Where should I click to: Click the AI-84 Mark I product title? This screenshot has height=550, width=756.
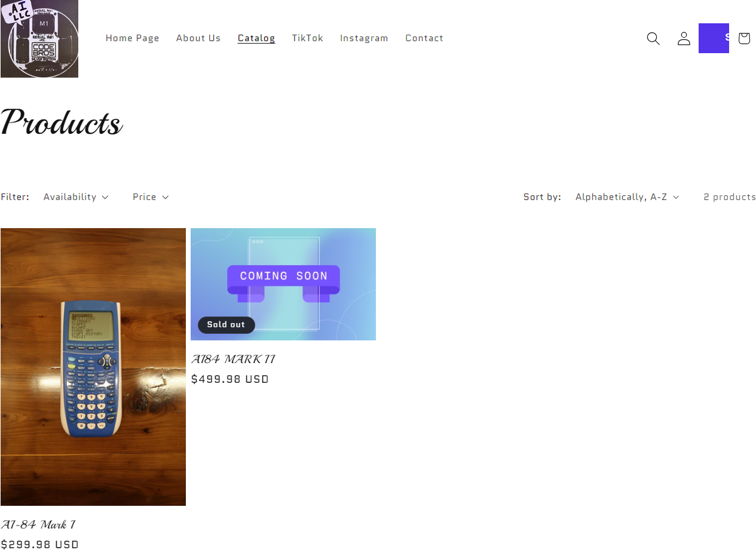[38, 525]
